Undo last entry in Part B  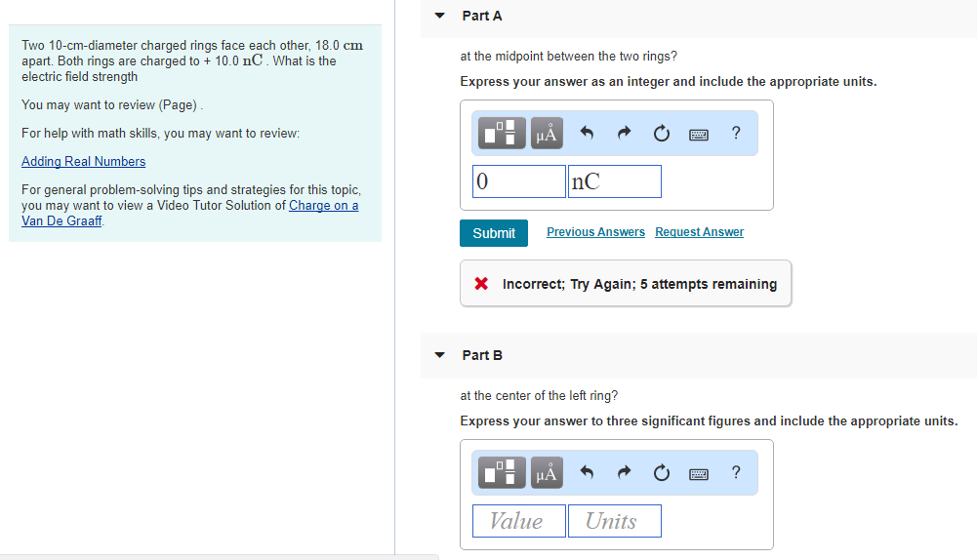[588, 474]
